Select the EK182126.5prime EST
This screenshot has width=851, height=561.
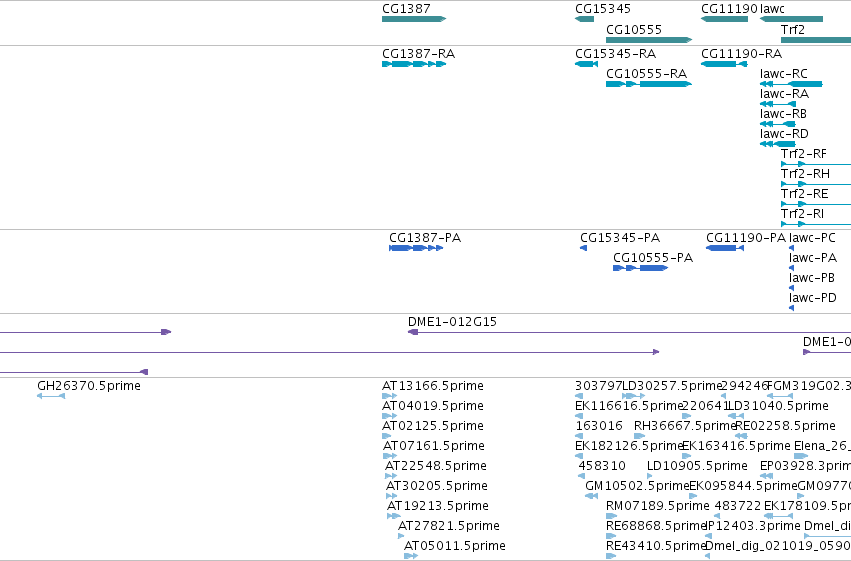[579, 456]
